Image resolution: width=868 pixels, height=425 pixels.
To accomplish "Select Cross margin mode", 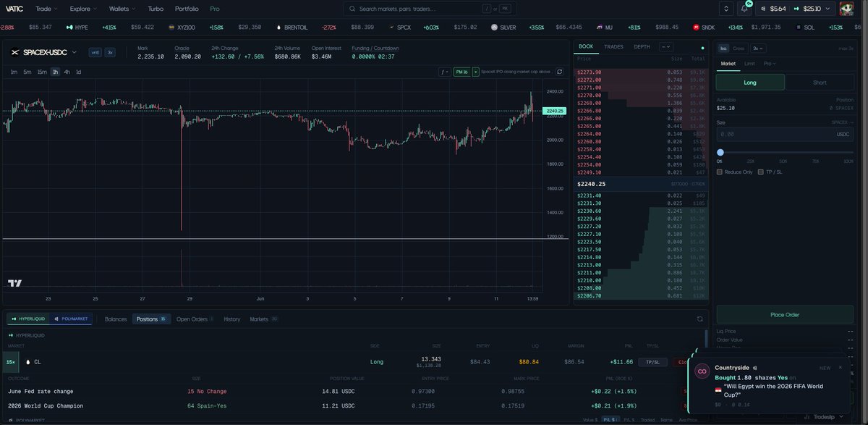I will coord(739,49).
